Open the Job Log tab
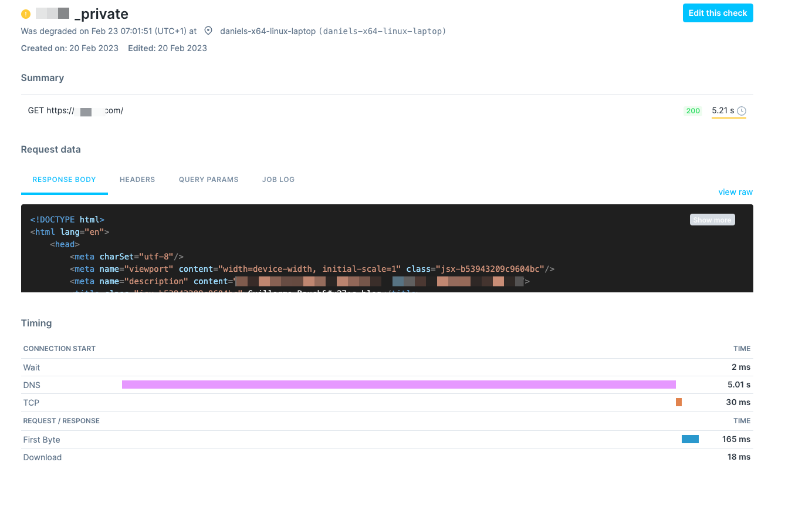This screenshot has width=812, height=526. coord(279,180)
